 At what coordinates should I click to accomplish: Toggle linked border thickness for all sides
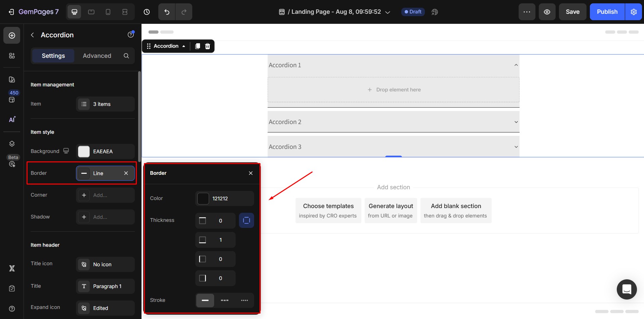click(x=246, y=221)
